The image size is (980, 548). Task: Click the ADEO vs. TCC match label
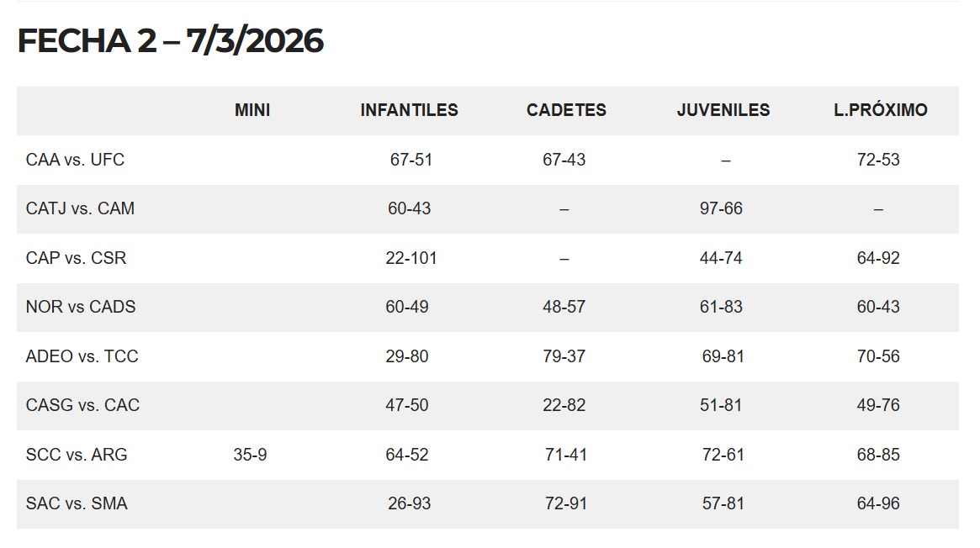(x=82, y=356)
